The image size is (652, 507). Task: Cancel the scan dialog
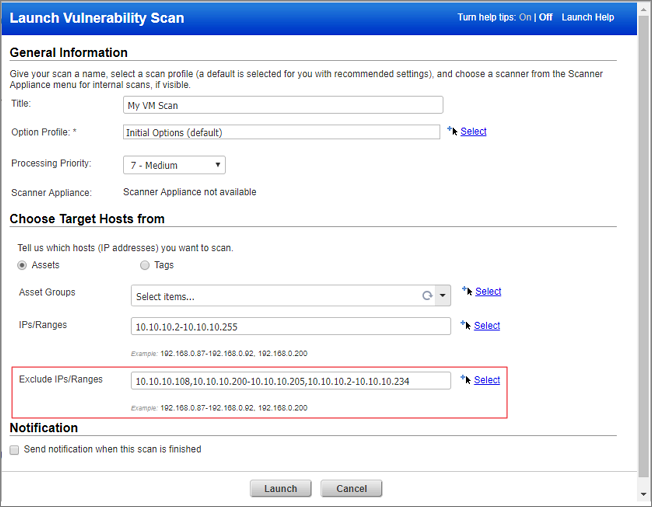pos(351,488)
